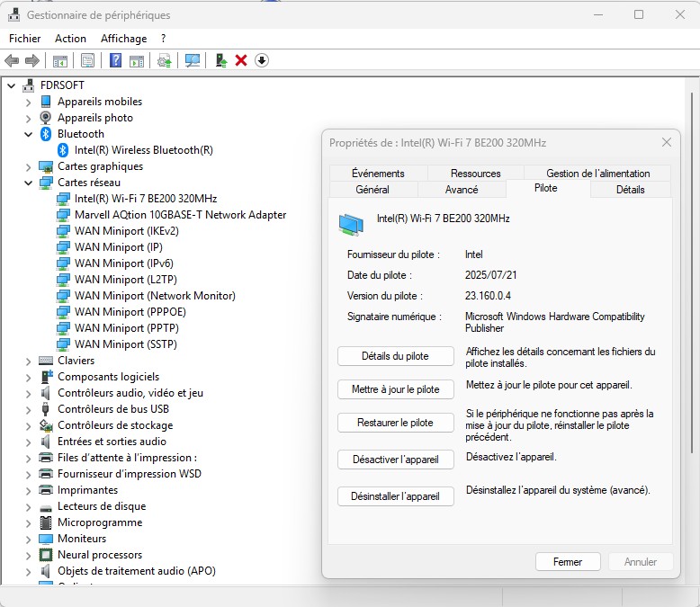700x607 pixels.
Task: Switch to the Gestion de l'alimentation tab
Action: click(597, 174)
